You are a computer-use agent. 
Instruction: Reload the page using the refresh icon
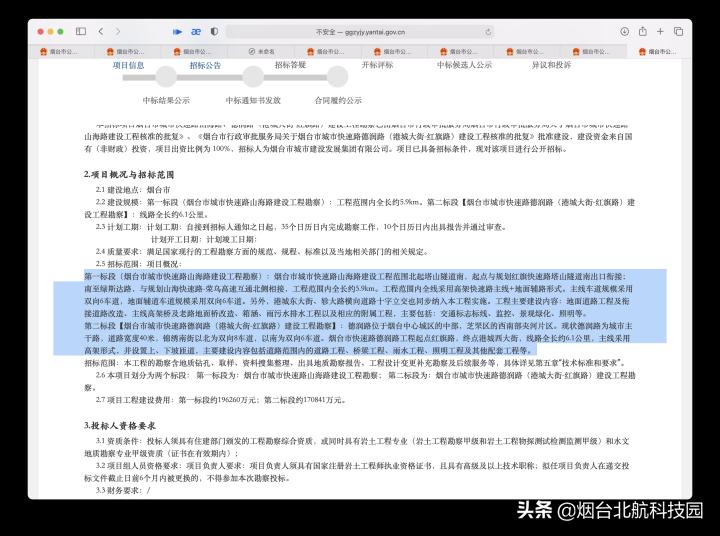pyautogui.click(x=488, y=32)
